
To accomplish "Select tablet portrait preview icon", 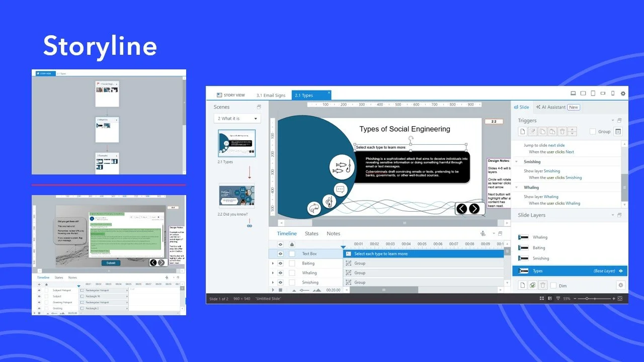I will click(x=593, y=94).
